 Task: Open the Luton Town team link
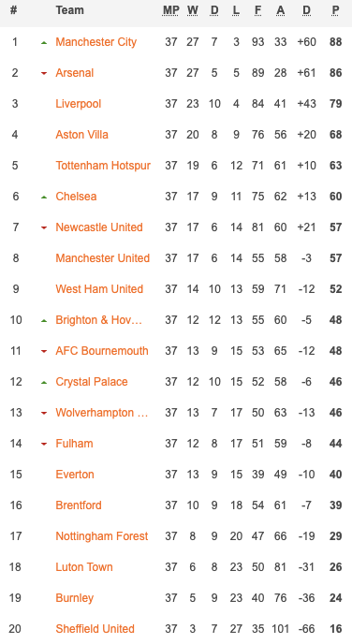click(84, 567)
